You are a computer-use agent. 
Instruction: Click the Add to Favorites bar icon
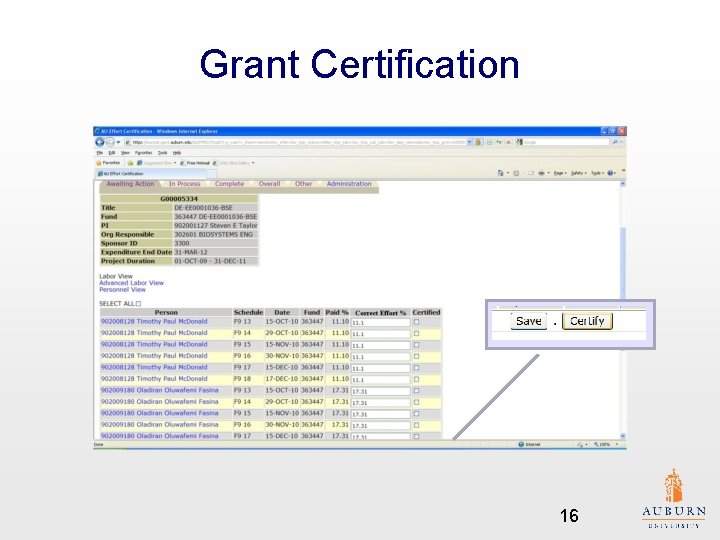click(x=130, y=163)
